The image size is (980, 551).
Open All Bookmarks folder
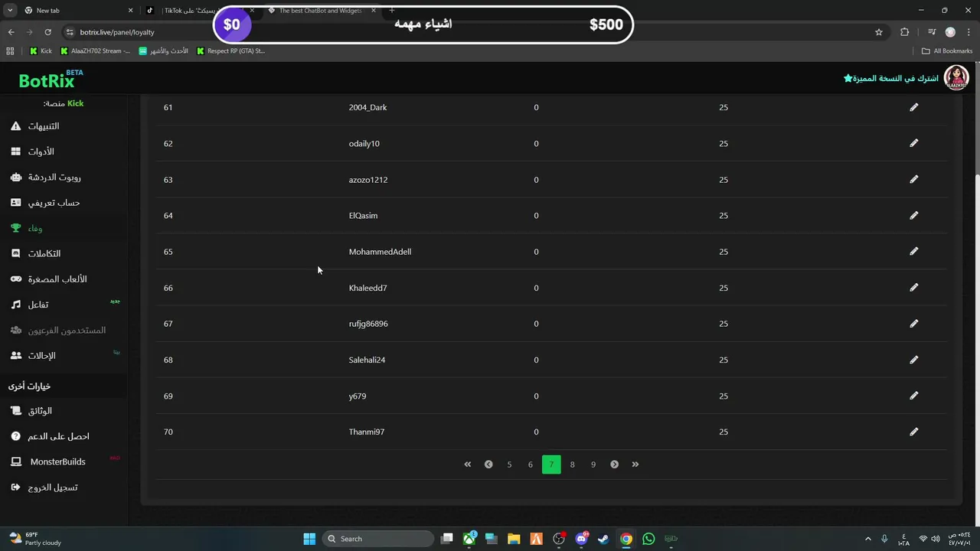(x=947, y=51)
